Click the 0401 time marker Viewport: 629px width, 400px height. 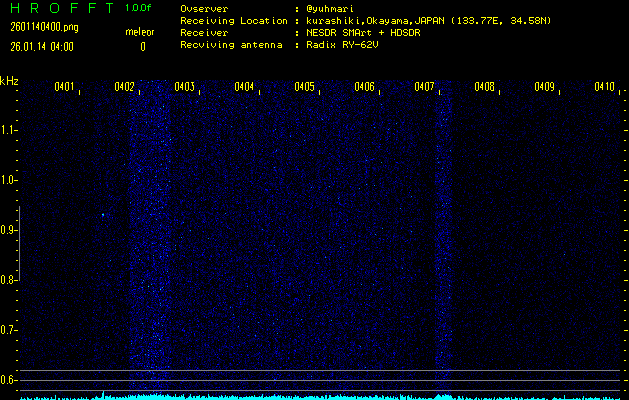(64, 87)
